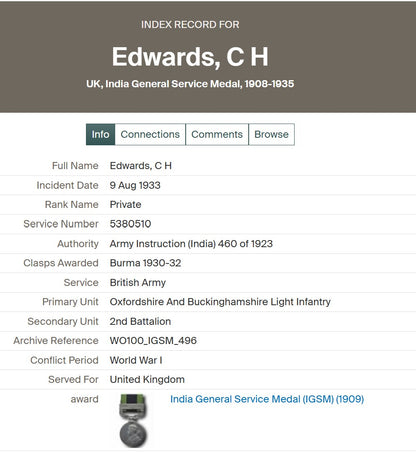Click the Rank Name value Private
This screenshot has width=416, height=453.
(x=125, y=204)
